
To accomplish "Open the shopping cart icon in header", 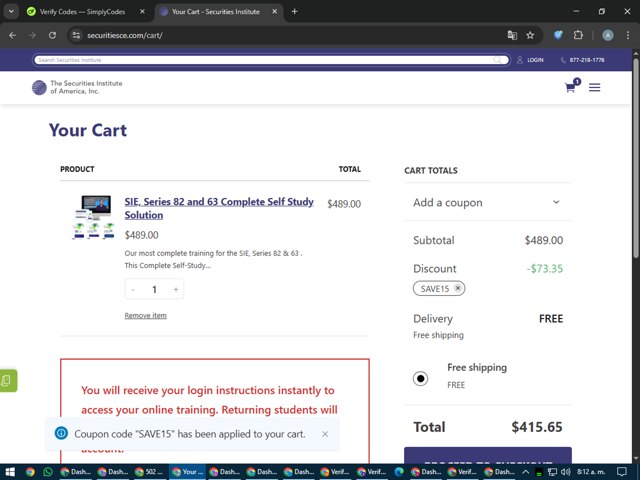I will coord(571,86).
